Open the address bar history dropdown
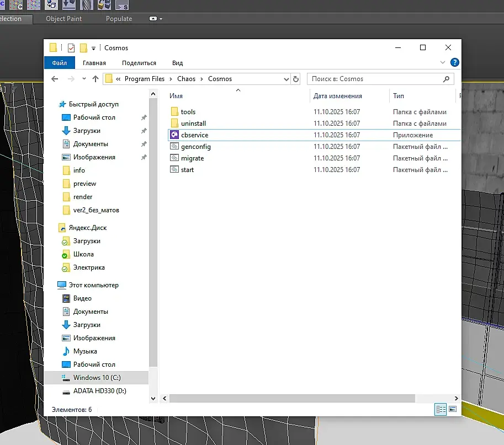Screen dimensions: 504x445 [286, 79]
